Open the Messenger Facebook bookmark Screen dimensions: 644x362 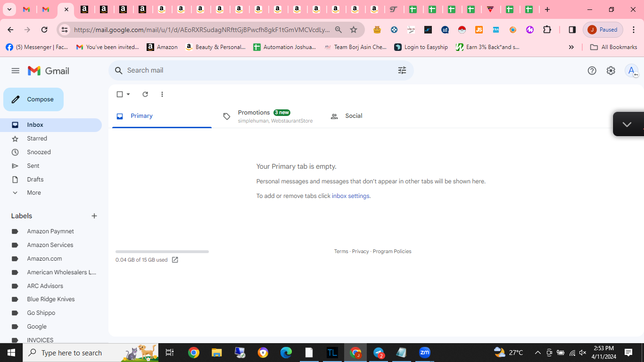[37, 47]
